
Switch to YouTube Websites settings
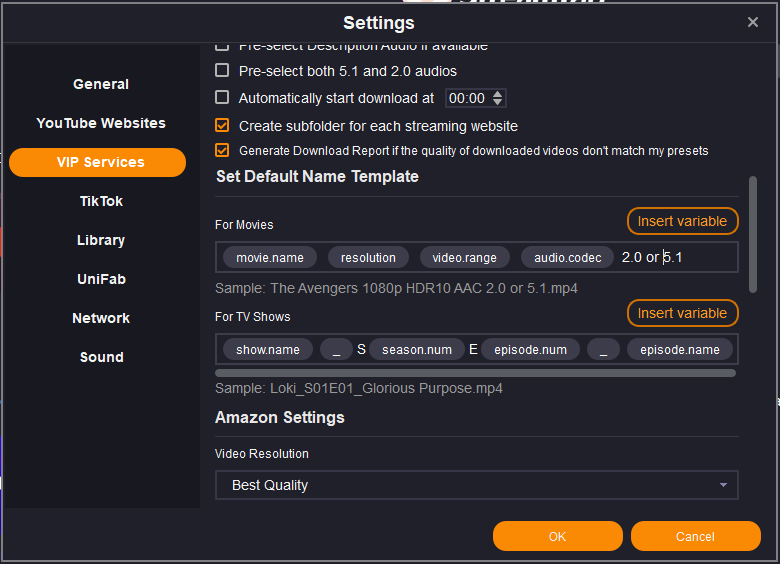tap(101, 123)
